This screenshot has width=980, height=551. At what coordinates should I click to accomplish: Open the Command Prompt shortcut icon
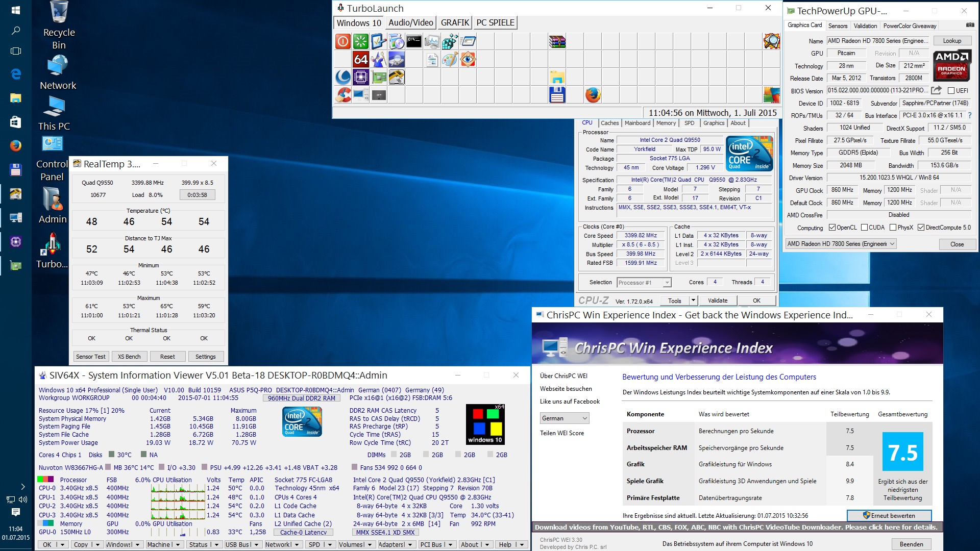(x=414, y=41)
